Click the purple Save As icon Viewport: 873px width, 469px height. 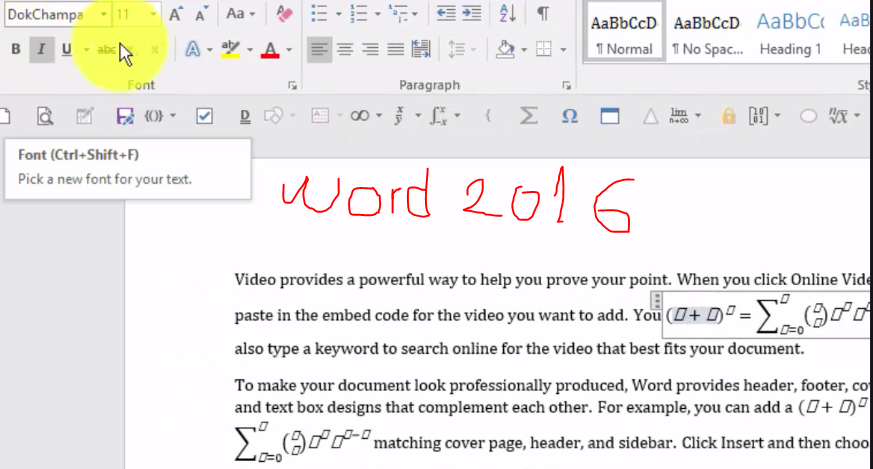pos(125,116)
